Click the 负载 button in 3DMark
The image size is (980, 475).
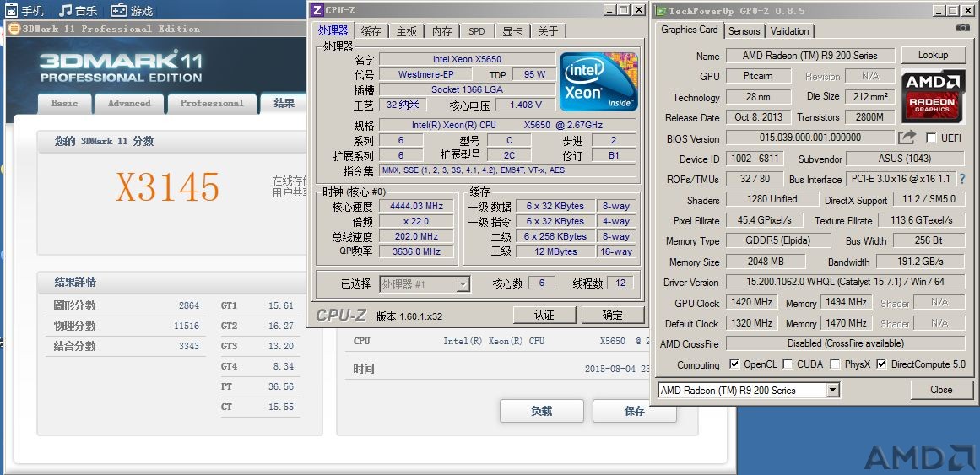[x=541, y=411]
